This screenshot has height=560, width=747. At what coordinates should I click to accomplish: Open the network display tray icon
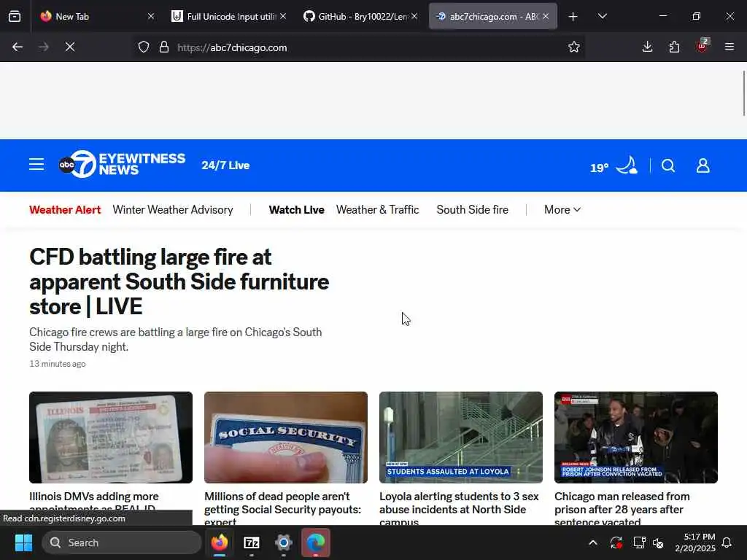point(639,542)
